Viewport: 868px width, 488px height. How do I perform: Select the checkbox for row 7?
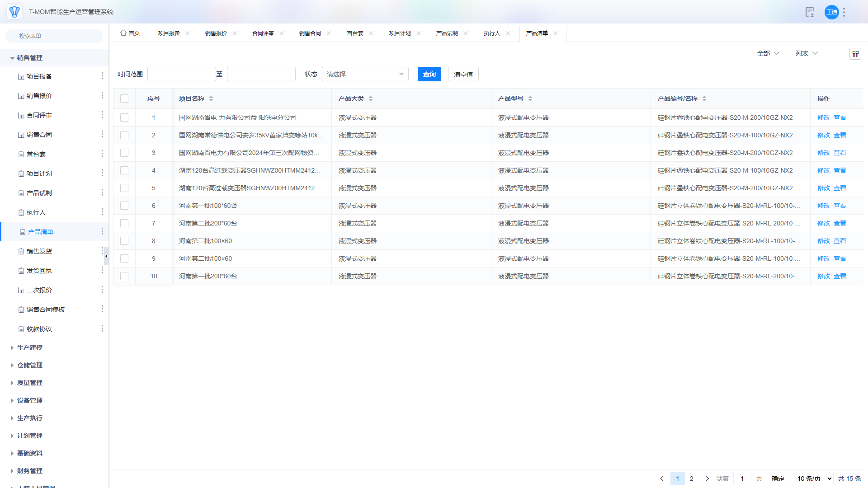124,223
